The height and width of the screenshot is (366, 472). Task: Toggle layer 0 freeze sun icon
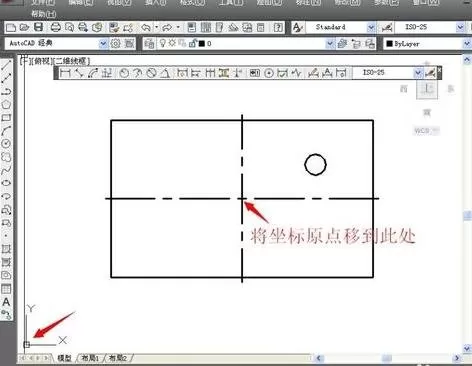pos(172,43)
